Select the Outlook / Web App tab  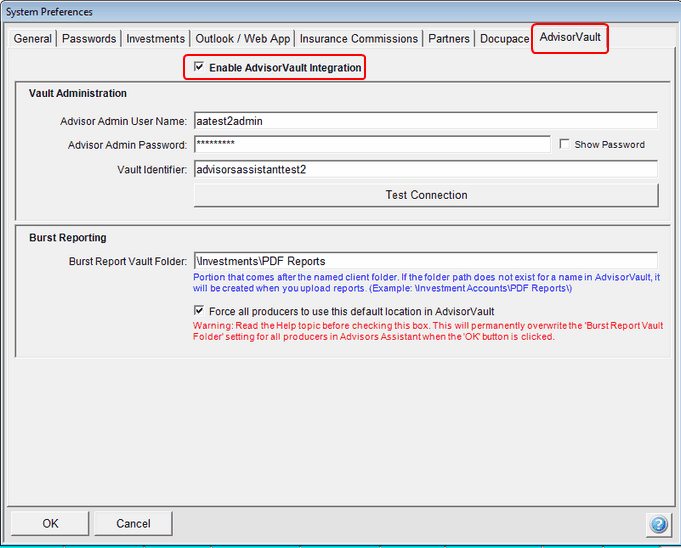pyautogui.click(x=242, y=39)
